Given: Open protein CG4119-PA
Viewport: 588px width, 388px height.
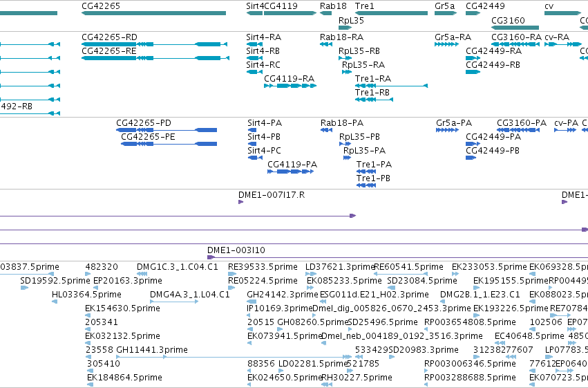Looking at the screenshot, I should [x=292, y=165].
